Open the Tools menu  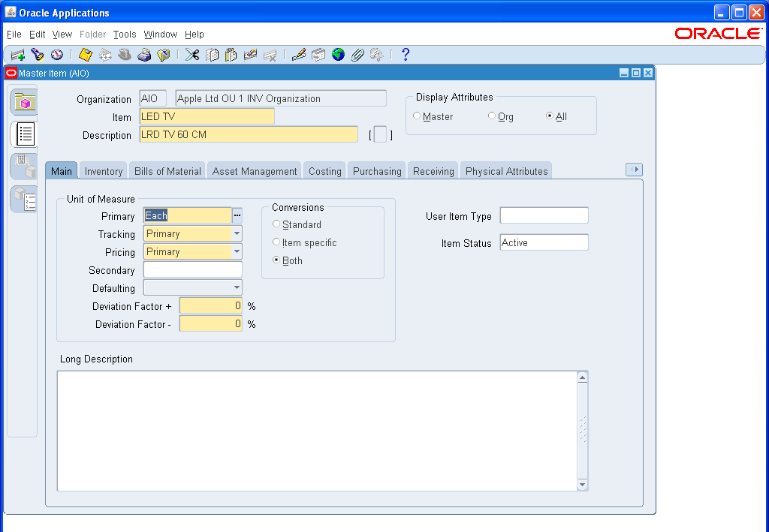[x=124, y=35]
